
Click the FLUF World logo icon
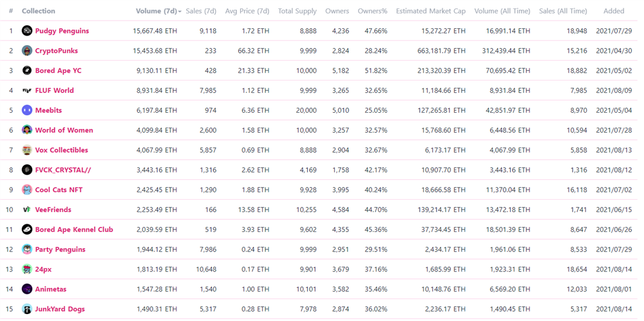coord(26,90)
